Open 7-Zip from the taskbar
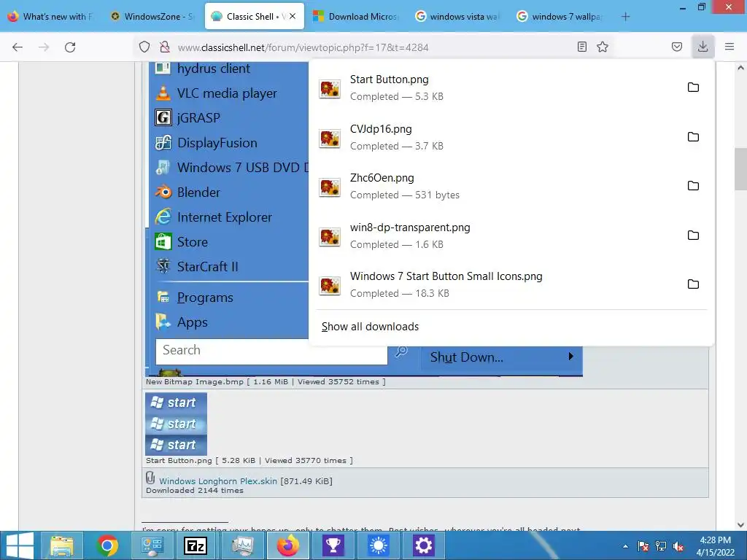Screen dimensions: 747x560 [196, 545]
